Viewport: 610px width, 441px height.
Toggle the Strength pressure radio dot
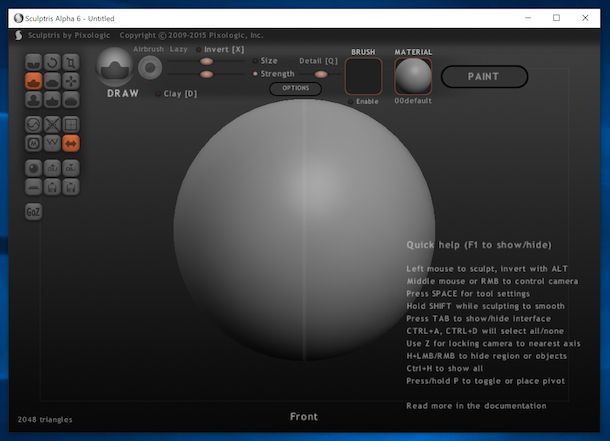255,74
